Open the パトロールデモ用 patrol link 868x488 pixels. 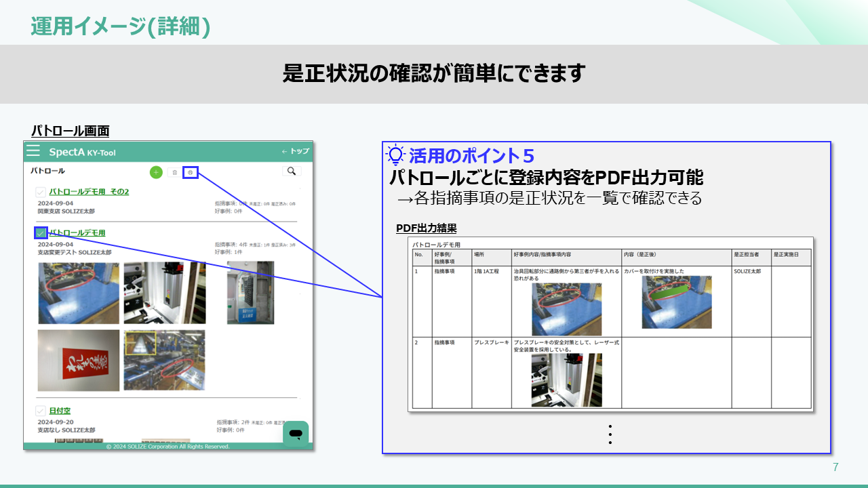77,232
